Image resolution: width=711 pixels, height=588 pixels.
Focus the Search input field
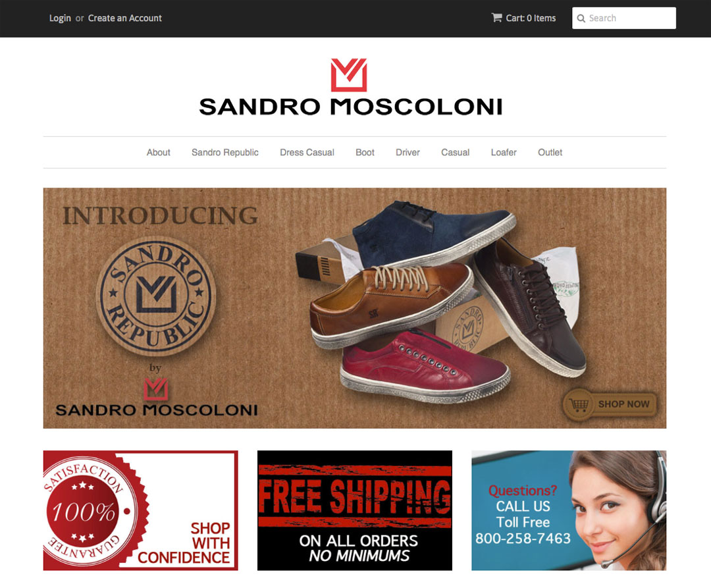click(x=624, y=18)
